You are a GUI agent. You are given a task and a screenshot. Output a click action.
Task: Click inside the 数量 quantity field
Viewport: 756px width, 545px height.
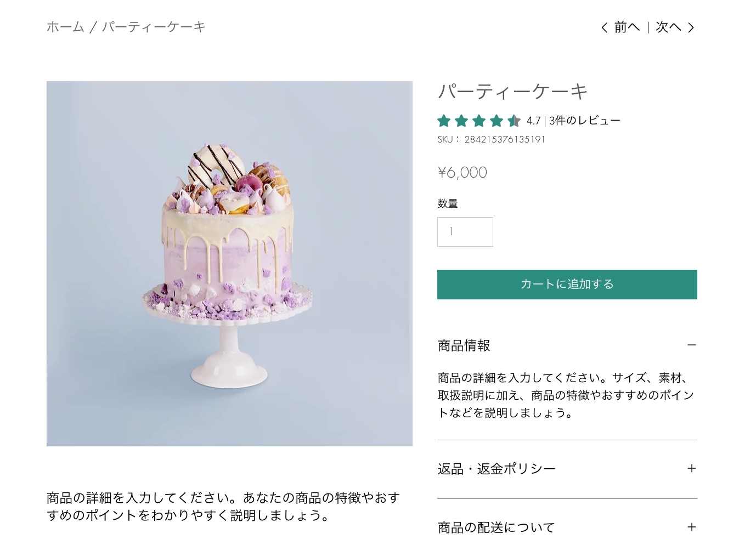pos(465,231)
